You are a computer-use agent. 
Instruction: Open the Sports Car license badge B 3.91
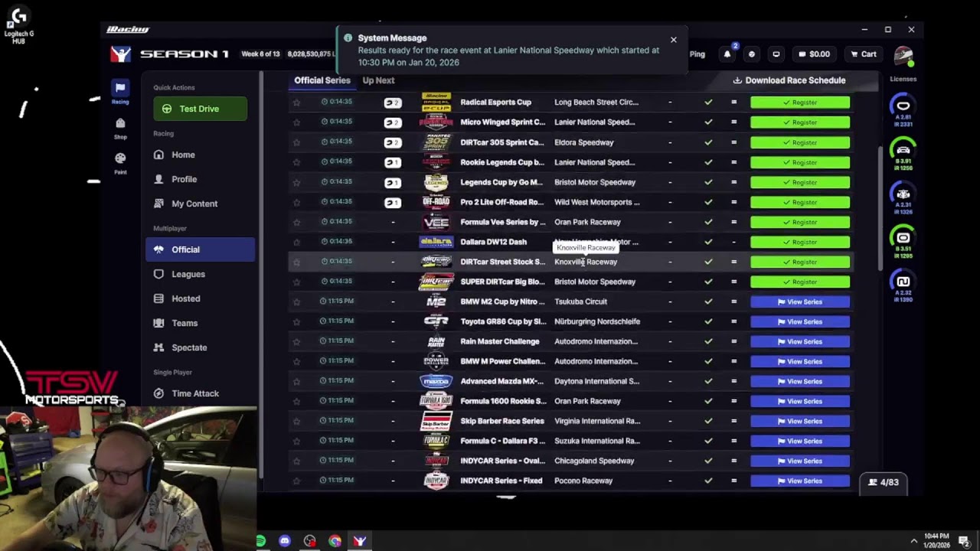click(903, 154)
